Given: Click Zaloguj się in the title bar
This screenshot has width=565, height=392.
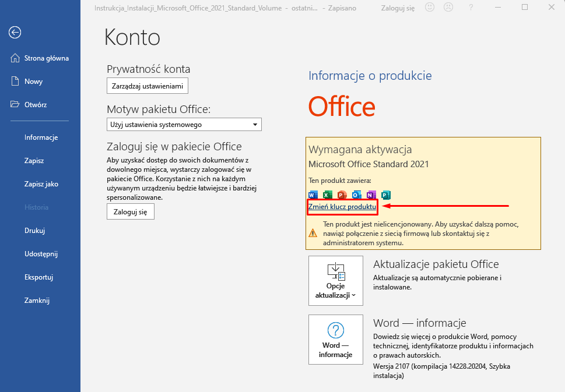Looking at the screenshot, I should 398,8.
